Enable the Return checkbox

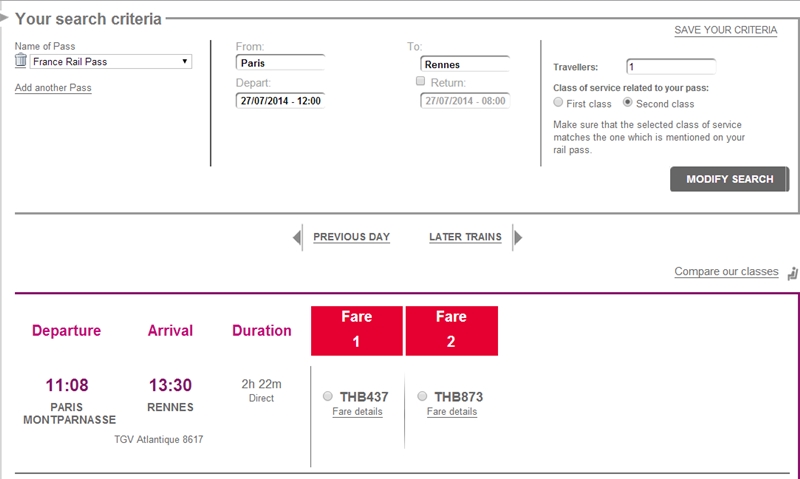(x=420, y=81)
